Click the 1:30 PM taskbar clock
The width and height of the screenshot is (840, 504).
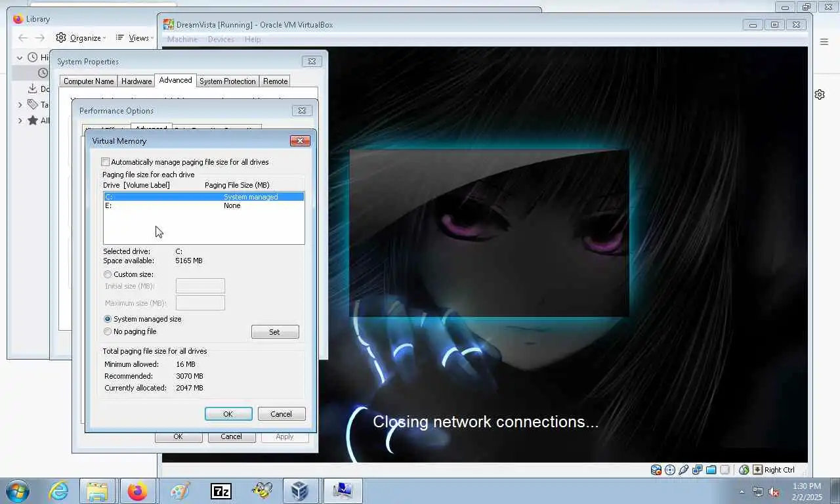(x=807, y=486)
